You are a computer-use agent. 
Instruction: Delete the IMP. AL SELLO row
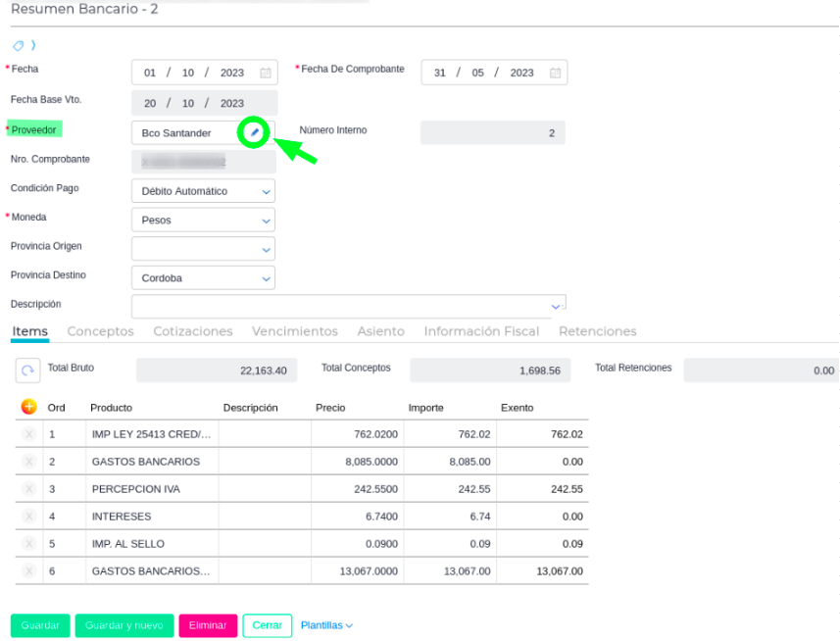[28, 544]
